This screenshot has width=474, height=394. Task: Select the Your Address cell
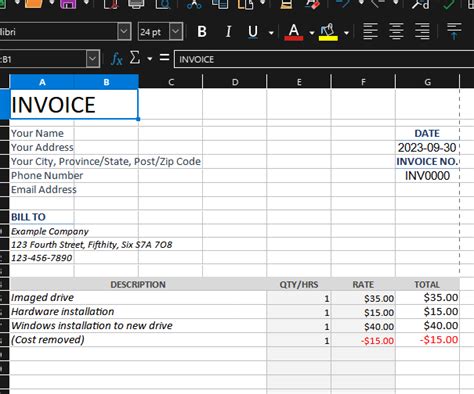tap(42, 147)
